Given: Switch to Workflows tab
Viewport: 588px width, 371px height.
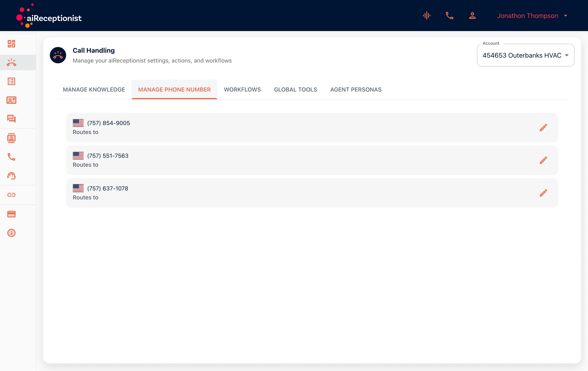Looking at the screenshot, I should 242,89.
